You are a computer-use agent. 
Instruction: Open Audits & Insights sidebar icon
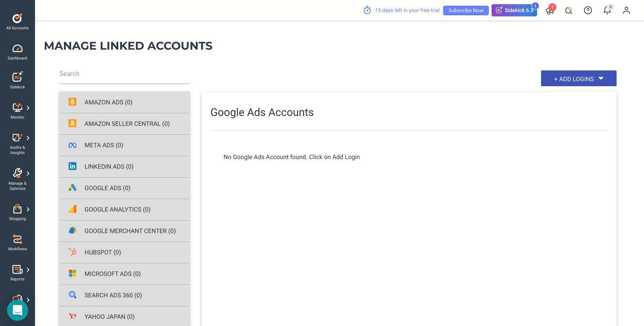point(18,137)
